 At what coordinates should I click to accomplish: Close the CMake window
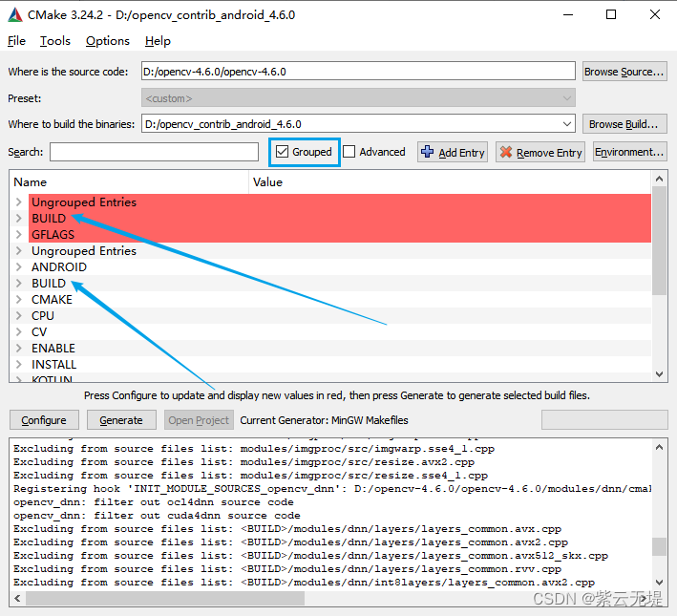coord(654,14)
